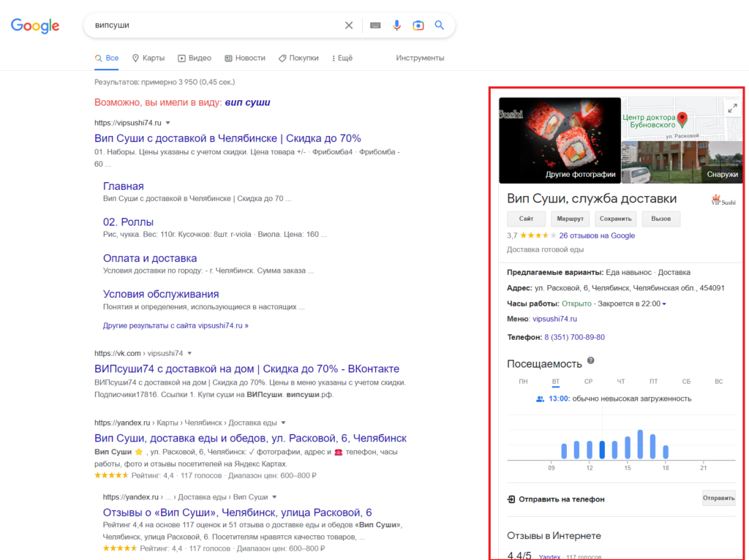The height and width of the screenshot is (560, 749).
Task: Click the Google logo
Action: point(35,26)
